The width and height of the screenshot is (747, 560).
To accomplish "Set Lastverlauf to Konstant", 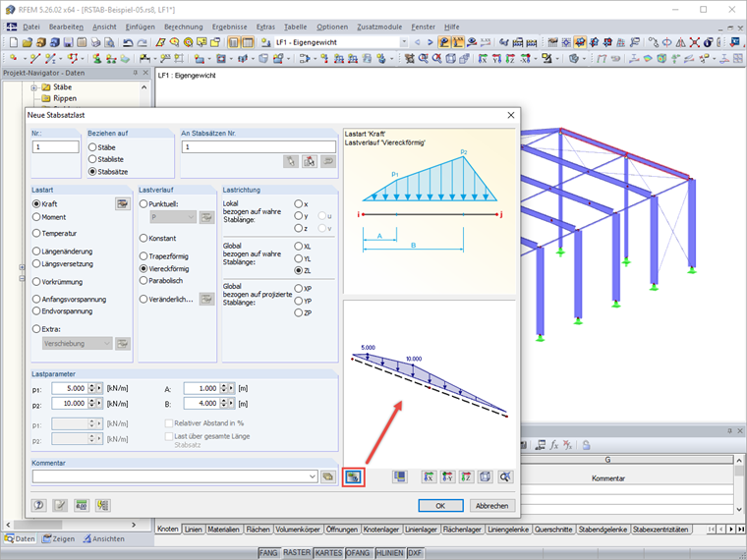I will point(144,238).
